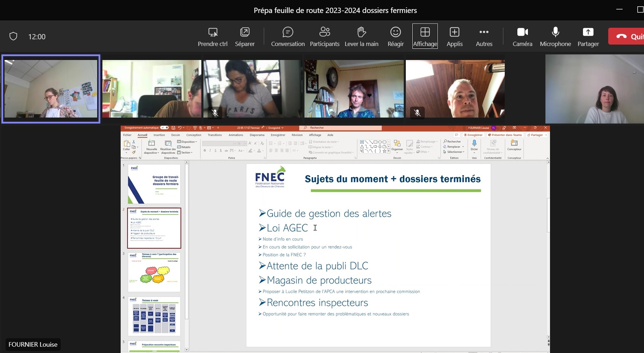Open the Affichage view options
The width and height of the screenshot is (644, 353).
coord(425,36)
